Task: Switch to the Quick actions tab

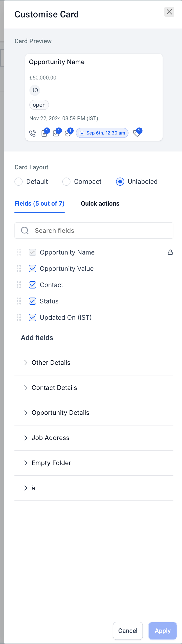Action: [100, 204]
